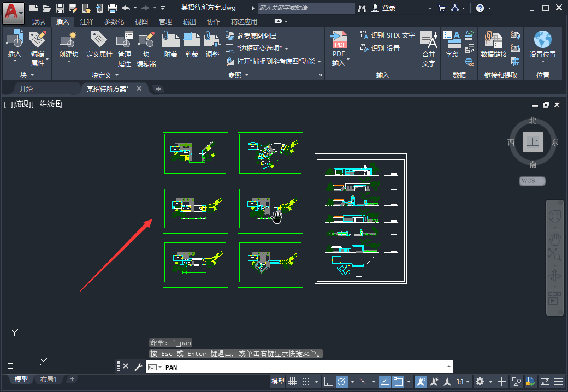Screen dimensions: 568x392
Task: Open Manage Attributes (管理属性) tool
Action: coord(125,49)
